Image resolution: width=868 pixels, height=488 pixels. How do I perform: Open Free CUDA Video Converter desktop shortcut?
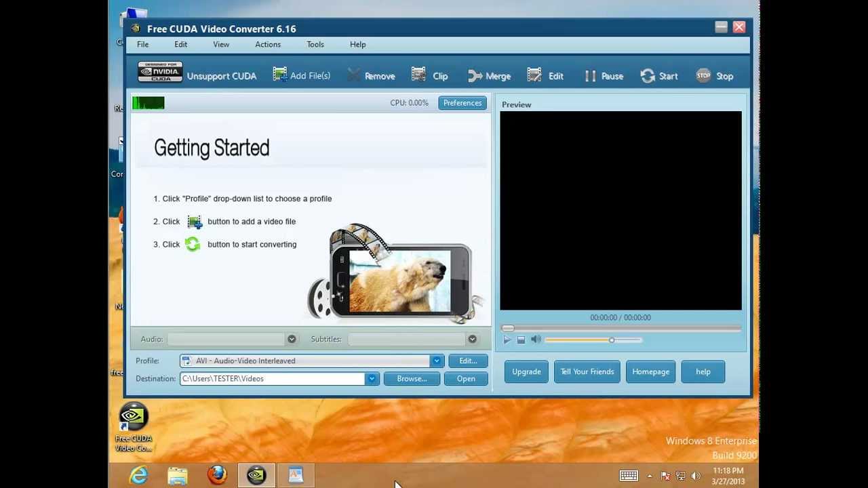[x=133, y=427]
